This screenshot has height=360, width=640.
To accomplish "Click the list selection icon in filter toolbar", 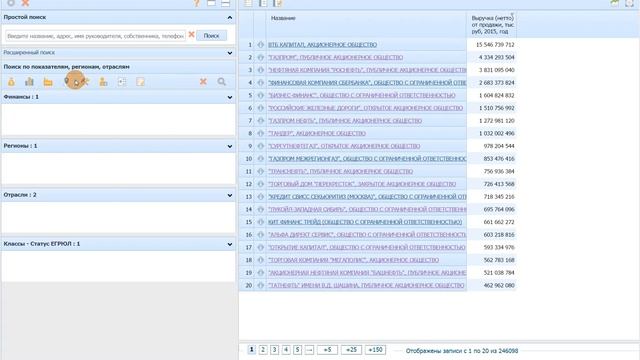I will [x=122, y=82].
